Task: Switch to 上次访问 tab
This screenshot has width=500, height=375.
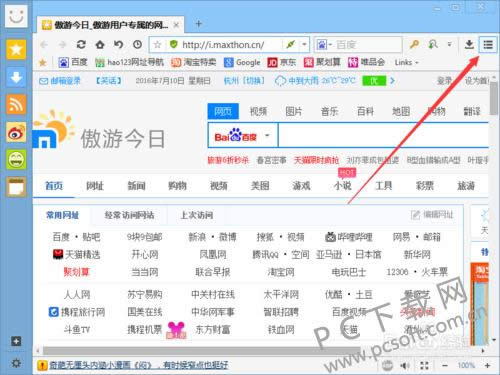Action: 197,215
